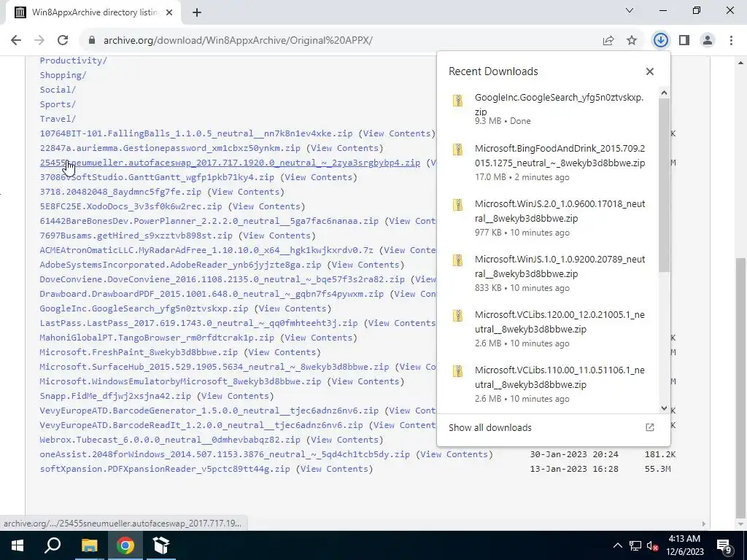The width and height of the screenshot is (747, 560).
Task: Download 5E8FC25E.XodoDocs zip
Action: pos(131,206)
